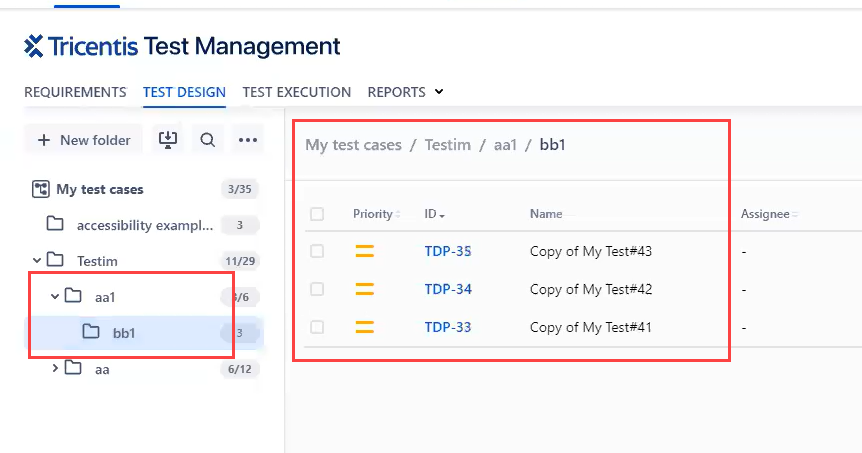Open the more options ellipsis menu

coord(248,140)
